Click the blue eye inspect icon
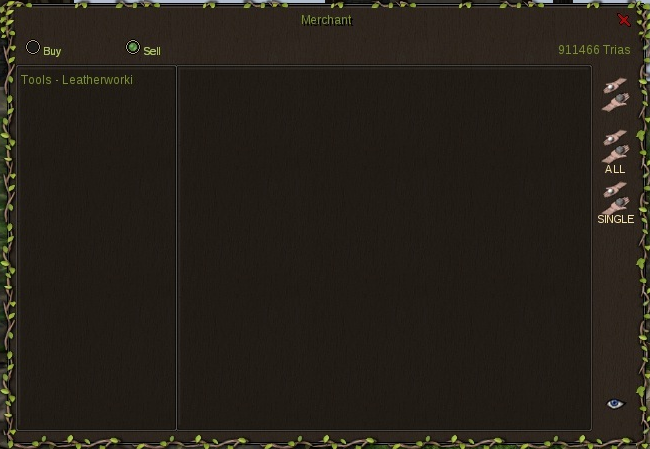This screenshot has height=449, width=650. (615, 403)
